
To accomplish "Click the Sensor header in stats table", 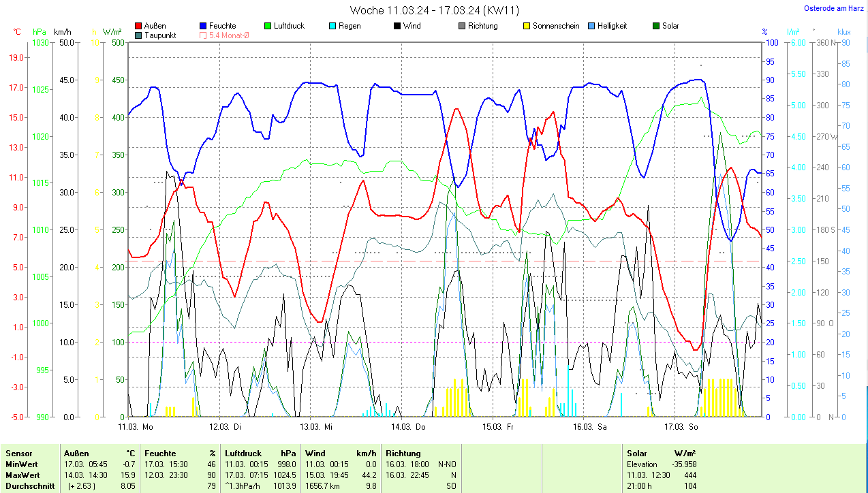I will 19,453.
